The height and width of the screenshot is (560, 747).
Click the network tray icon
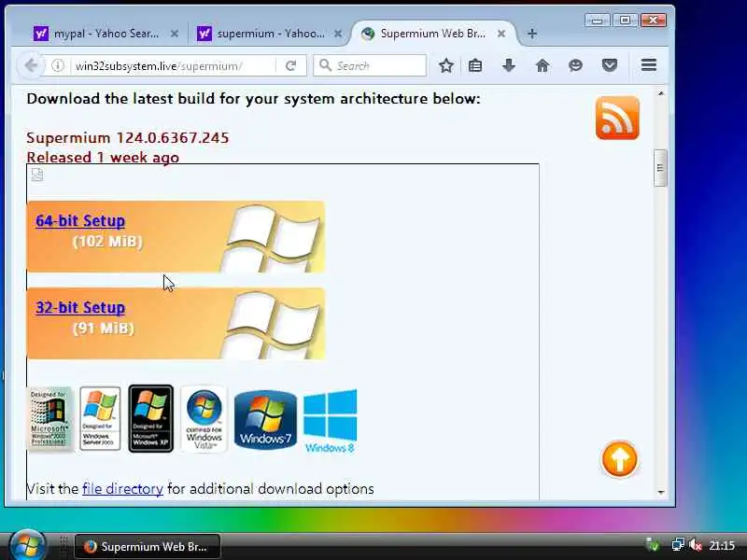pos(678,544)
